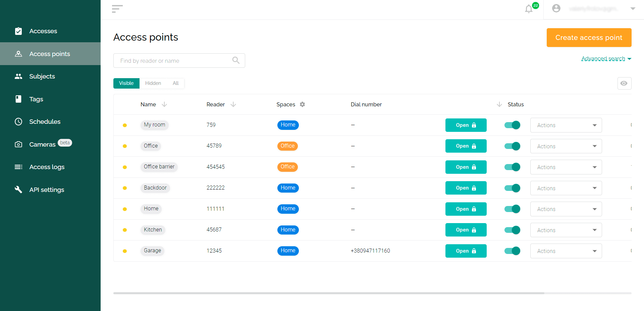Click the Cameras camera icon
Screen dimensions: 644x311
18,144
